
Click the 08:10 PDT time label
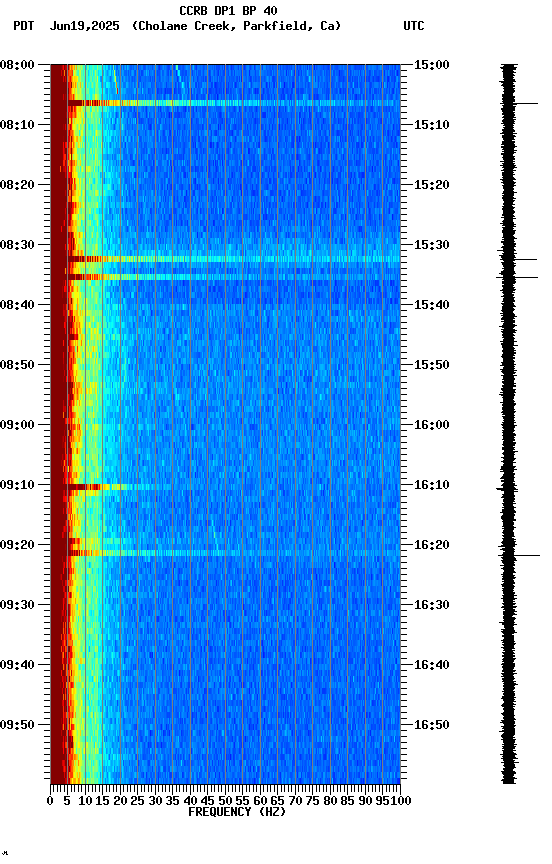click(x=17, y=125)
